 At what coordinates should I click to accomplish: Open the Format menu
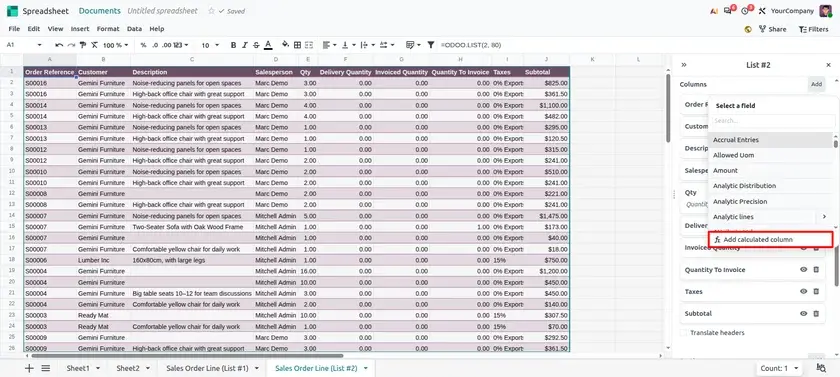(108, 29)
